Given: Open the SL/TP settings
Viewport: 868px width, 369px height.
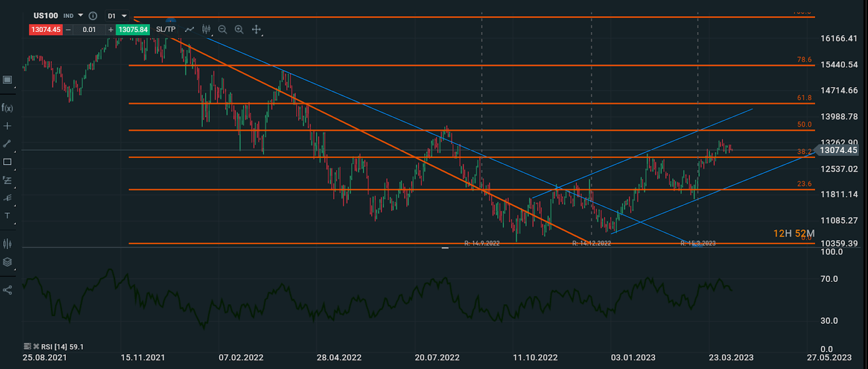Looking at the screenshot, I should tap(167, 29).
